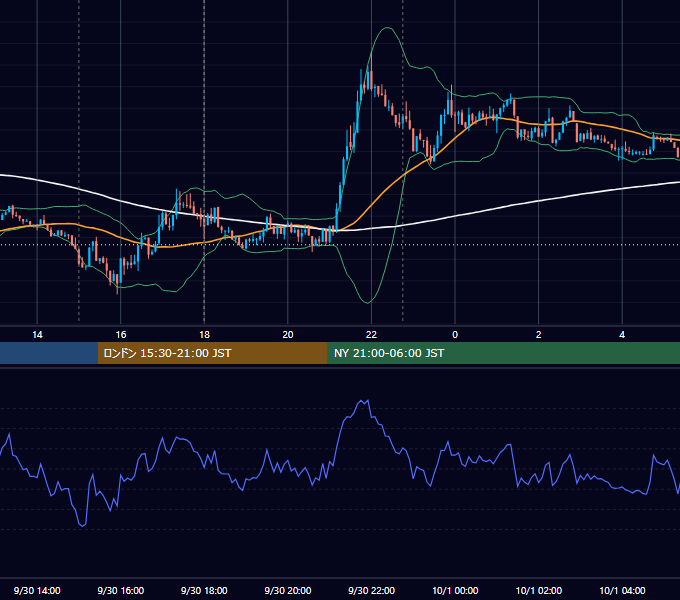
Task: Click the '14' hour axis label
Action: (37, 335)
